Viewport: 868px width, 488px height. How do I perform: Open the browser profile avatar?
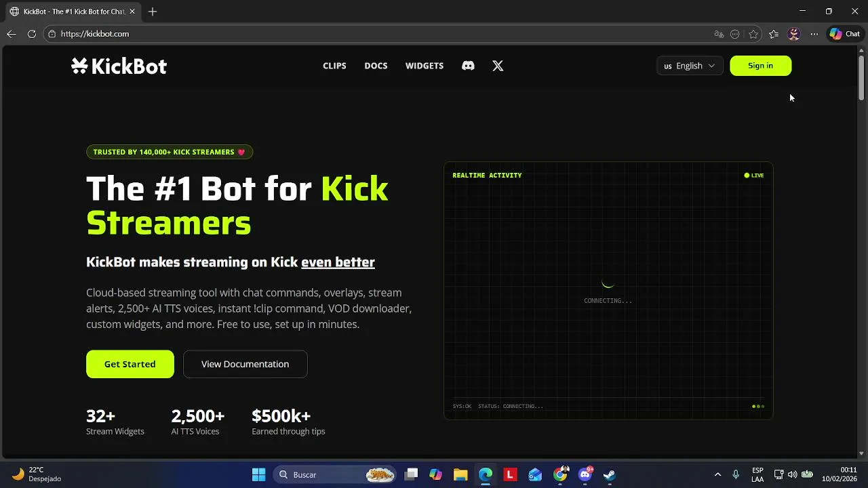coord(794,34)
